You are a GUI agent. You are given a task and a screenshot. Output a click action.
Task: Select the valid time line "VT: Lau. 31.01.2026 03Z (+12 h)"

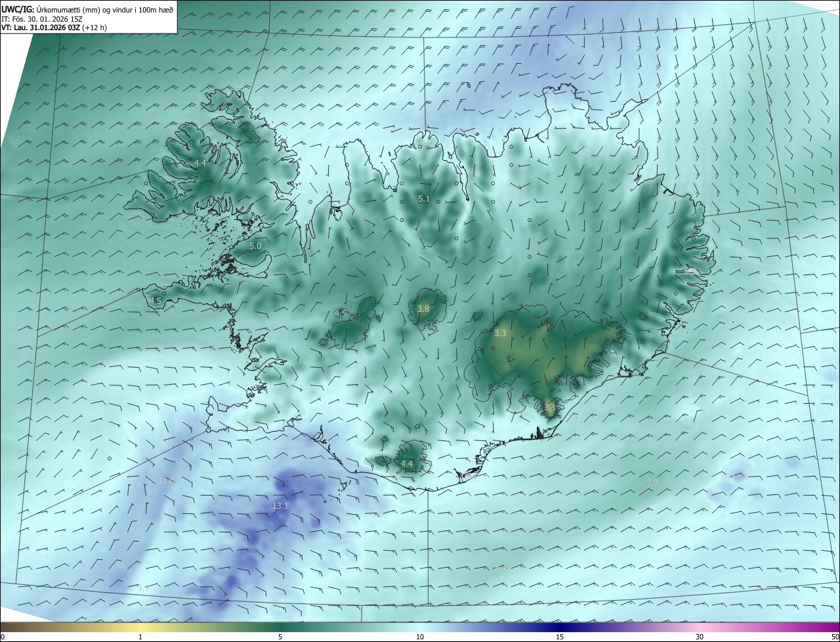click(54, 28)
